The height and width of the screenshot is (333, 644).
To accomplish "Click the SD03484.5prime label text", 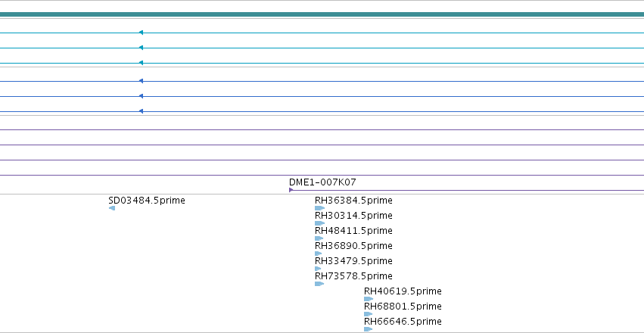I will [x=147, y=201].
